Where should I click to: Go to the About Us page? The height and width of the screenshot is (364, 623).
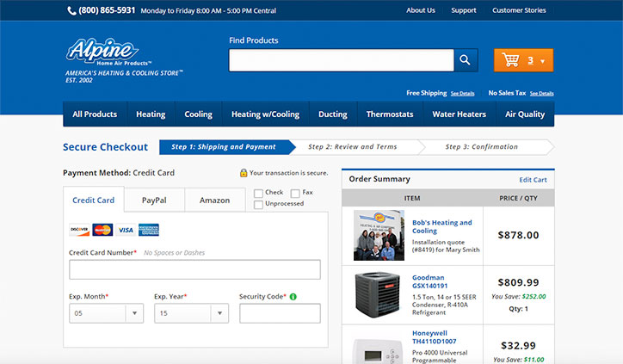[421, 10]
